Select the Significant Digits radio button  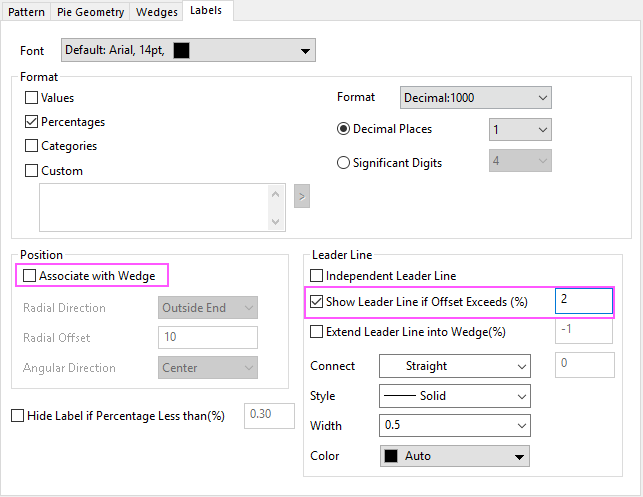[x=343, y=163]
